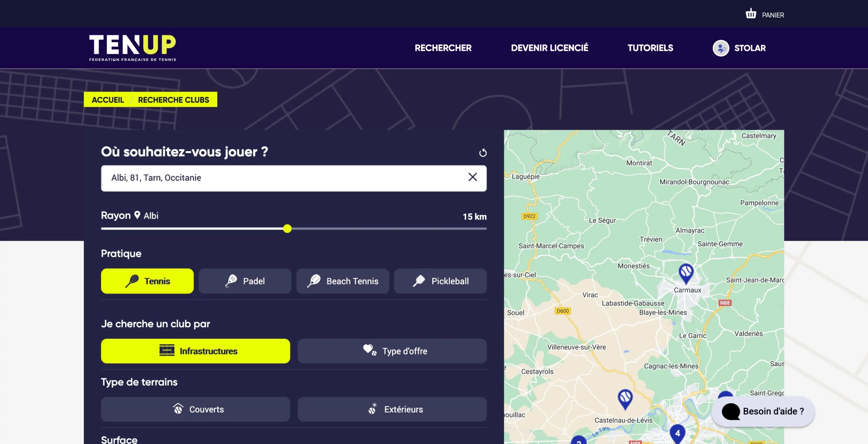Select the Tennis practice

click(x=147, y=281)
